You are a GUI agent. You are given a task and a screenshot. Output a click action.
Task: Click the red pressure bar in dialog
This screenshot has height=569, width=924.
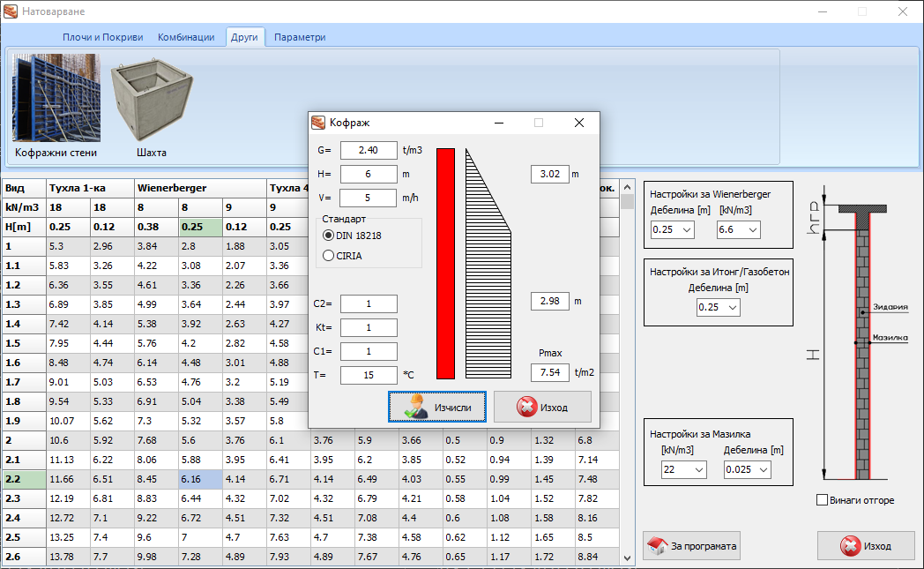(x=446, y=263)
